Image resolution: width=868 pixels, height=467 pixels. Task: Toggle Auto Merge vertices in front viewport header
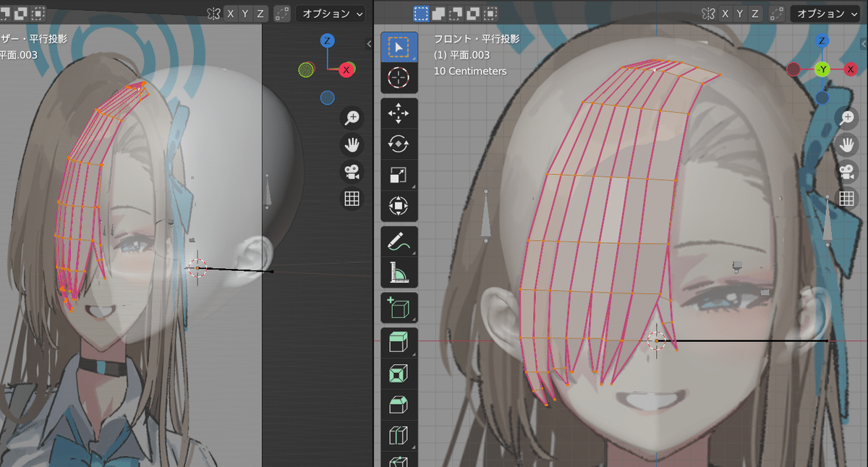pyautogui.click(x=778, y=14)
